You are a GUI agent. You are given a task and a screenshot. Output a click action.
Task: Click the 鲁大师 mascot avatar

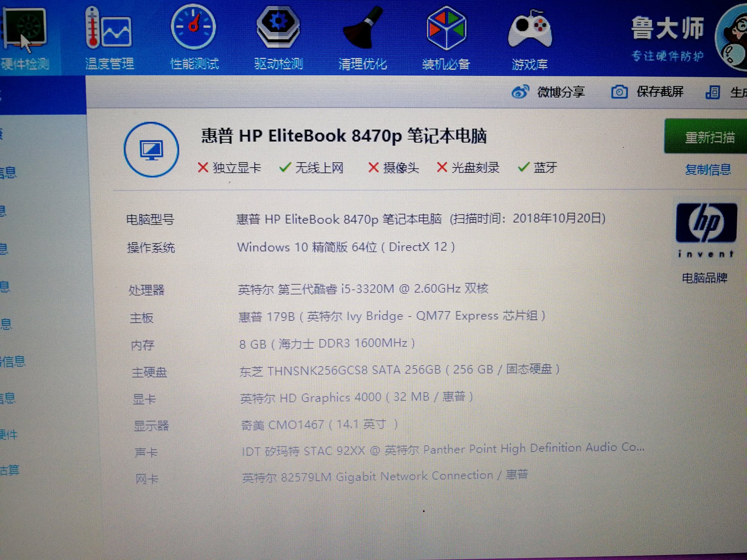732,37
